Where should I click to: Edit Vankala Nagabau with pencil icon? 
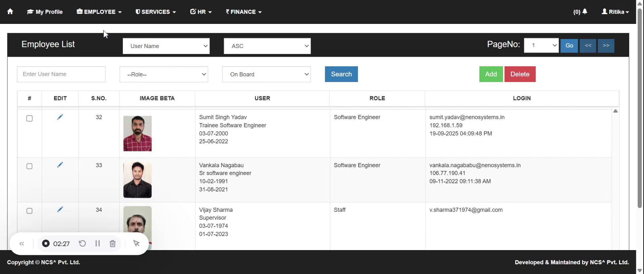coord(60,165)
